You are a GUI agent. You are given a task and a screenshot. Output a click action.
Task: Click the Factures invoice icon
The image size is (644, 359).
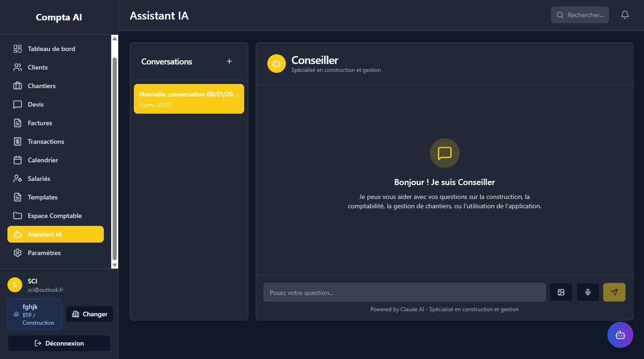coord(18,122)
